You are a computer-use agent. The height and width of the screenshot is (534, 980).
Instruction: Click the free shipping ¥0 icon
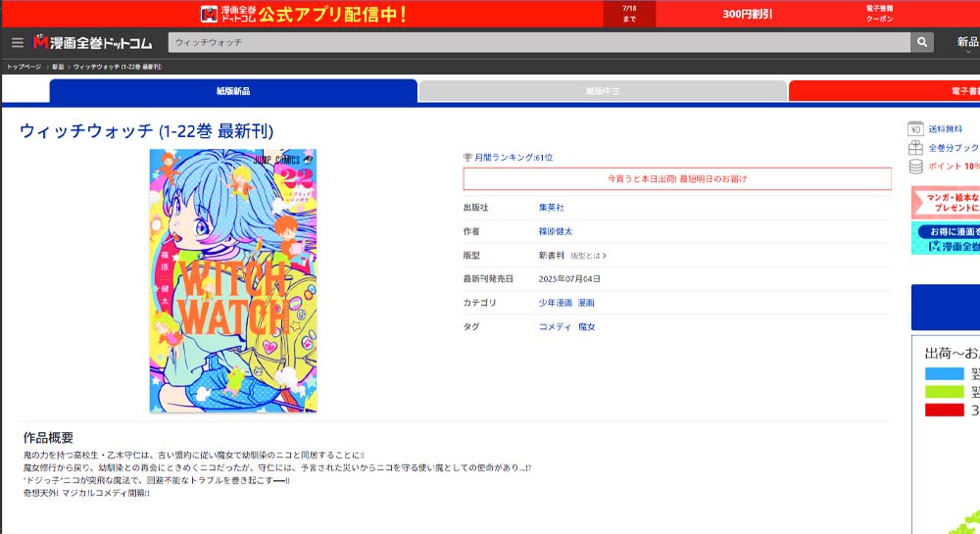coord(915,128)
